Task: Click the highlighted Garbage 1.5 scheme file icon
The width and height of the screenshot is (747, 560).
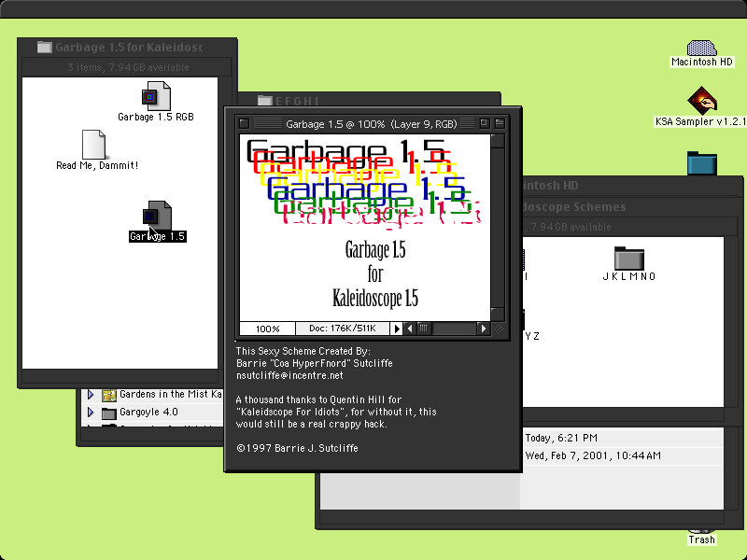Action: pyautogui.click(x=157, y=216)
